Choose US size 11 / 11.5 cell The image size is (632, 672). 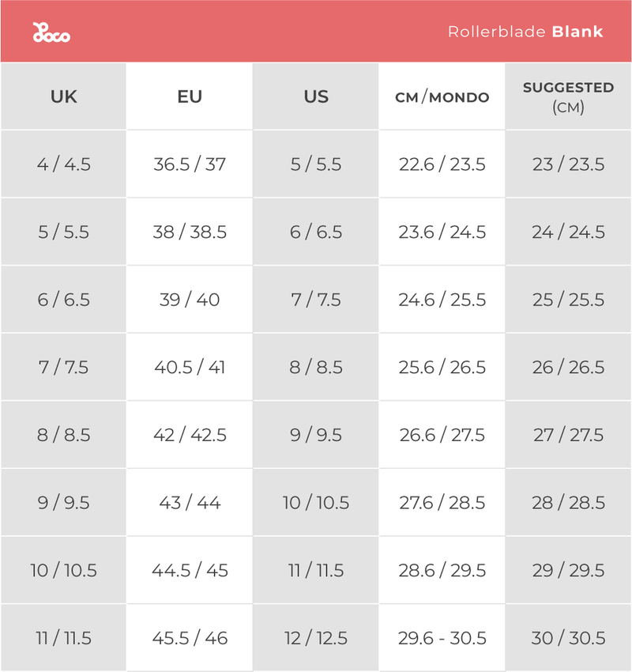coord(316,570)
